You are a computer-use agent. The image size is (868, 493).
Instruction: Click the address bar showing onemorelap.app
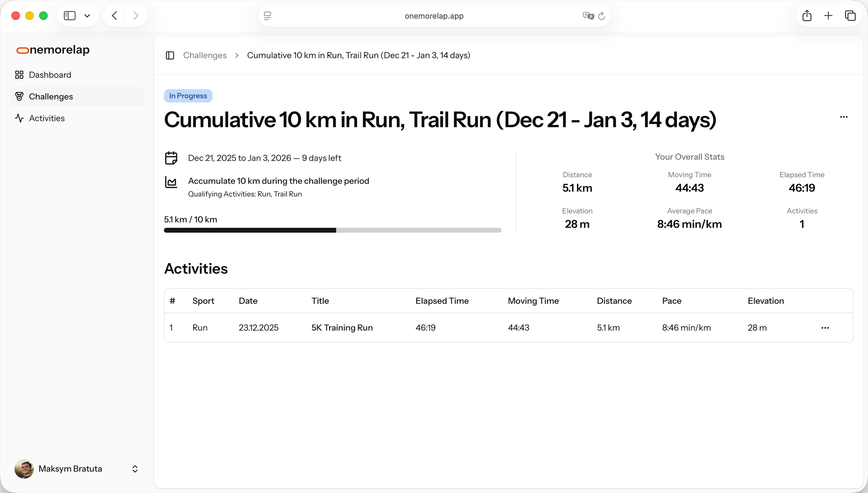[x=434, y=16]
